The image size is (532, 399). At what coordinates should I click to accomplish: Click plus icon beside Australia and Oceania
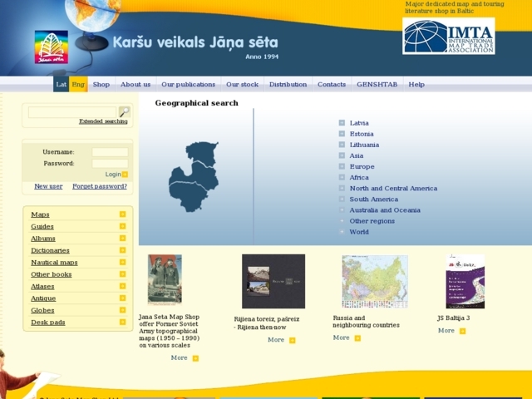342,209
